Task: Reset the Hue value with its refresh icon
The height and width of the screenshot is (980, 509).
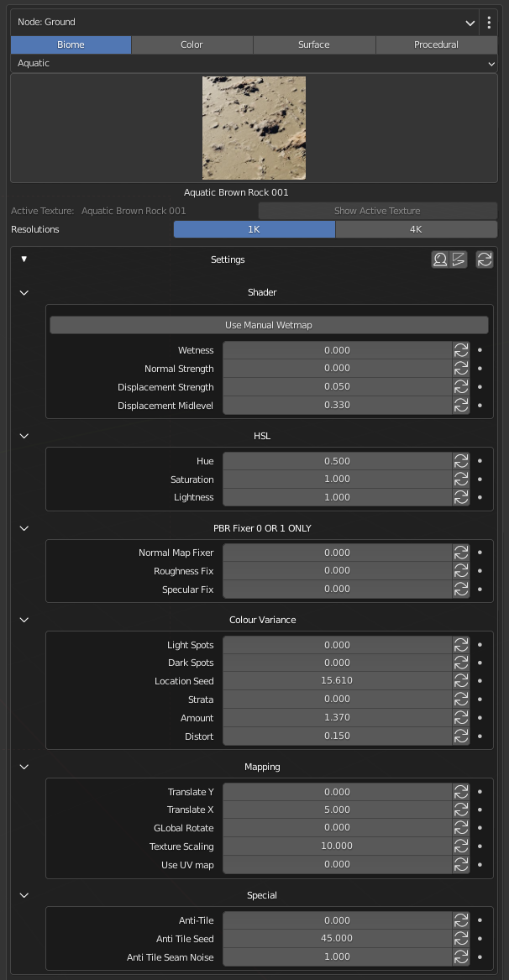Action: (x=461, y=461)
